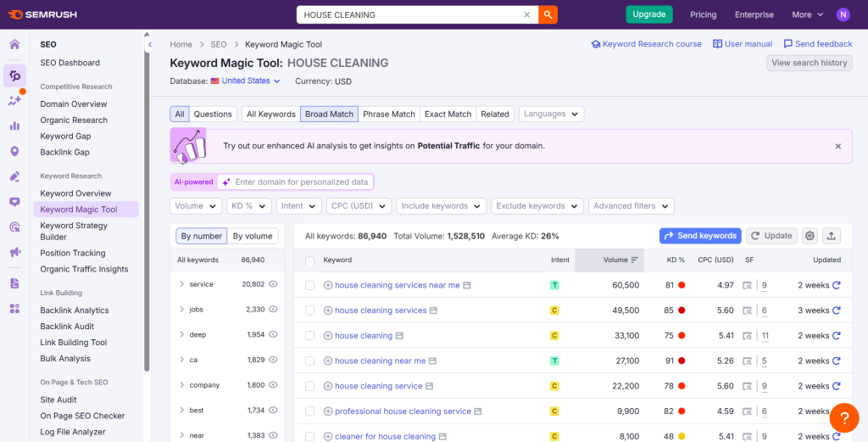Open the CPC (USD) filter dropdown
868x442 pixels.
359,206
